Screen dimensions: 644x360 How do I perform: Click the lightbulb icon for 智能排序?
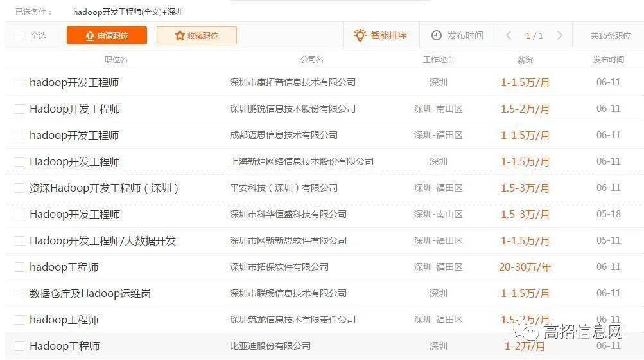coord(360,35)
